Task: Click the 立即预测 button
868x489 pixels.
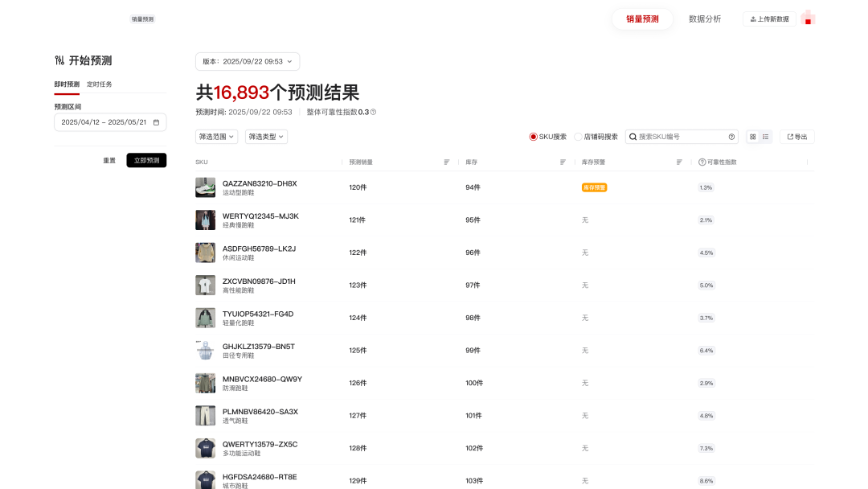Action: tap(147, 160)
